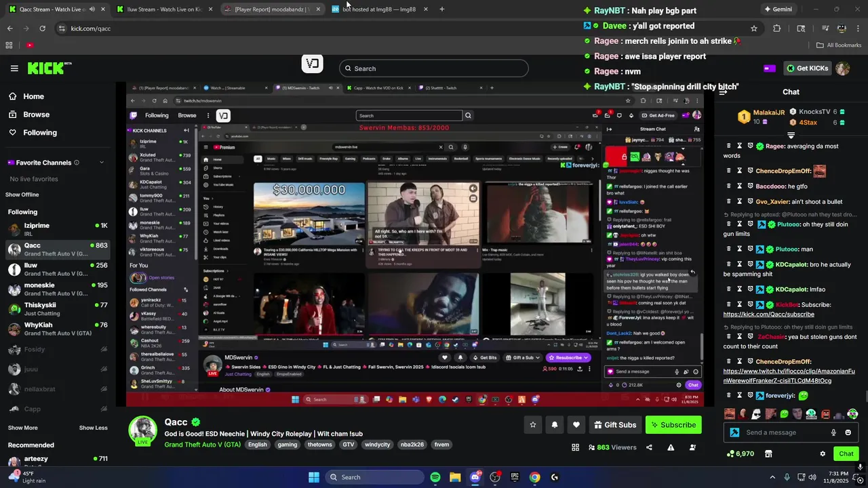
Task: Click the Kick search field
Action: point(434,68)
